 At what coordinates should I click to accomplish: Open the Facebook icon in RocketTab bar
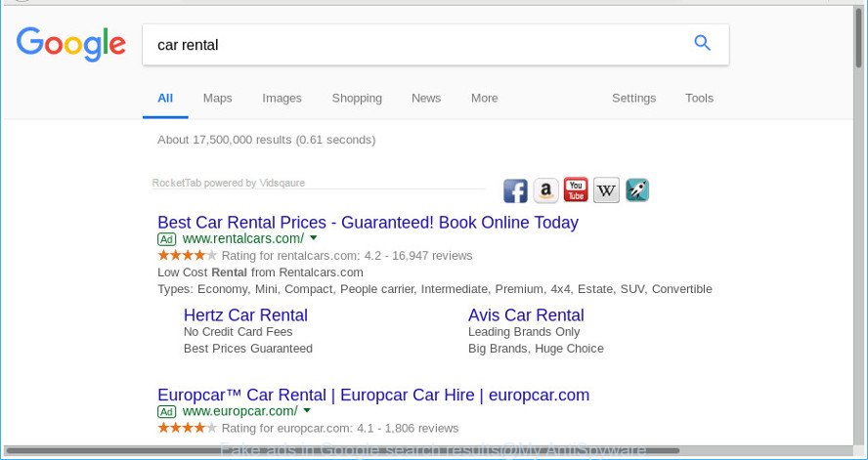pos(515,190)
